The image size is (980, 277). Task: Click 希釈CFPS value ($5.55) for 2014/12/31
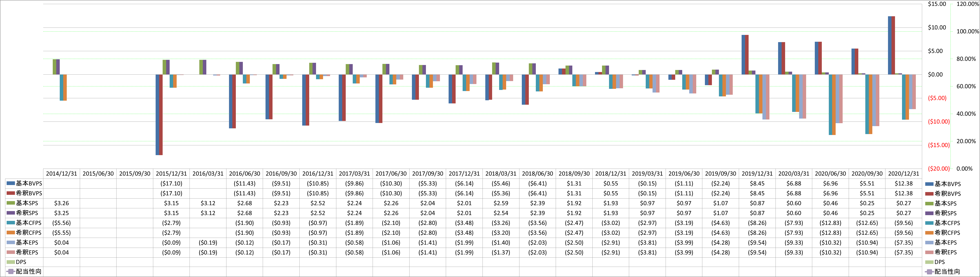click(x=62, y=233)
